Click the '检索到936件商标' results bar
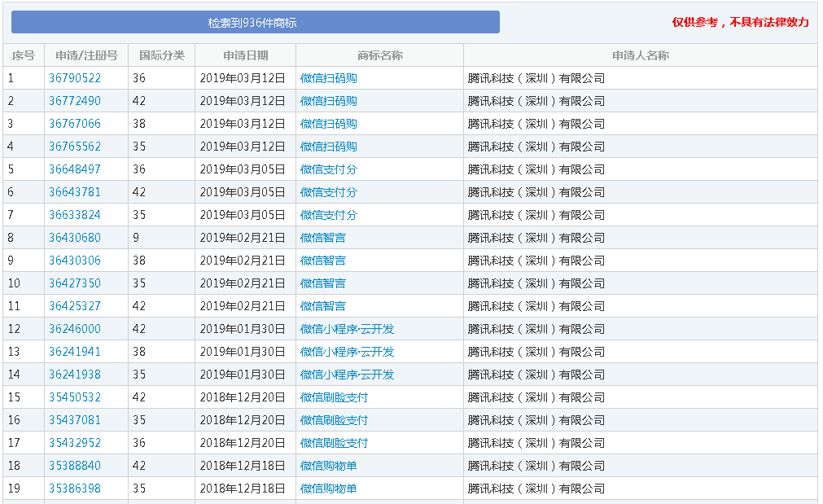823x504 pixels. coord(255,23)
